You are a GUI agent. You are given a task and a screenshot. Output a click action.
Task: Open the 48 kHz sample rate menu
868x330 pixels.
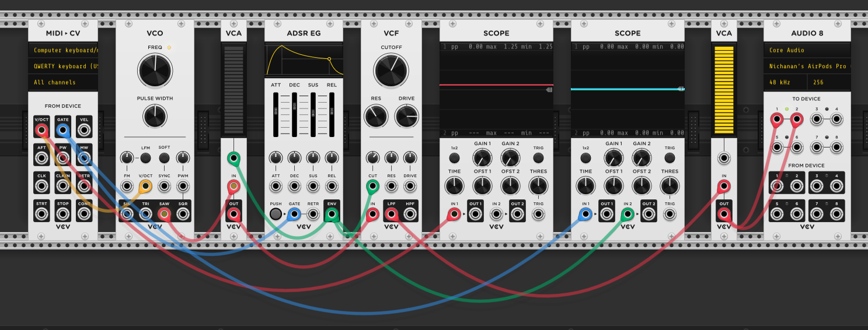click(x=785, y=82)
